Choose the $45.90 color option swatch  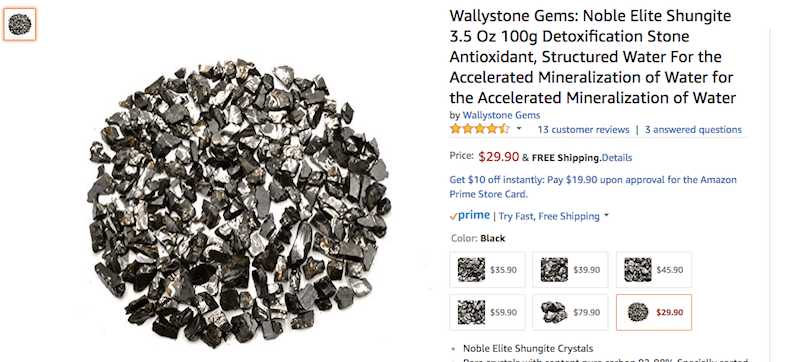pos(653,269)
